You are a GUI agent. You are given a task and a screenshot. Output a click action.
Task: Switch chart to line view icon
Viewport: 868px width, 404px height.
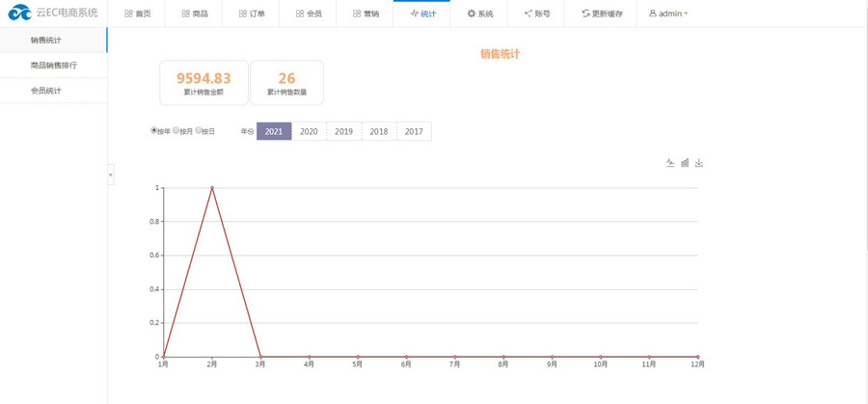(x=670, y=163)
